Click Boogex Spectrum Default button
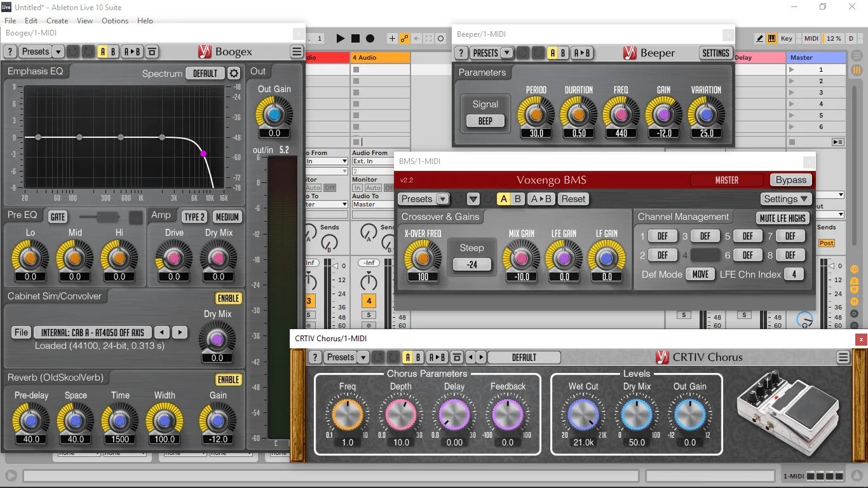868x488 pixels. [x=205, y=73]
